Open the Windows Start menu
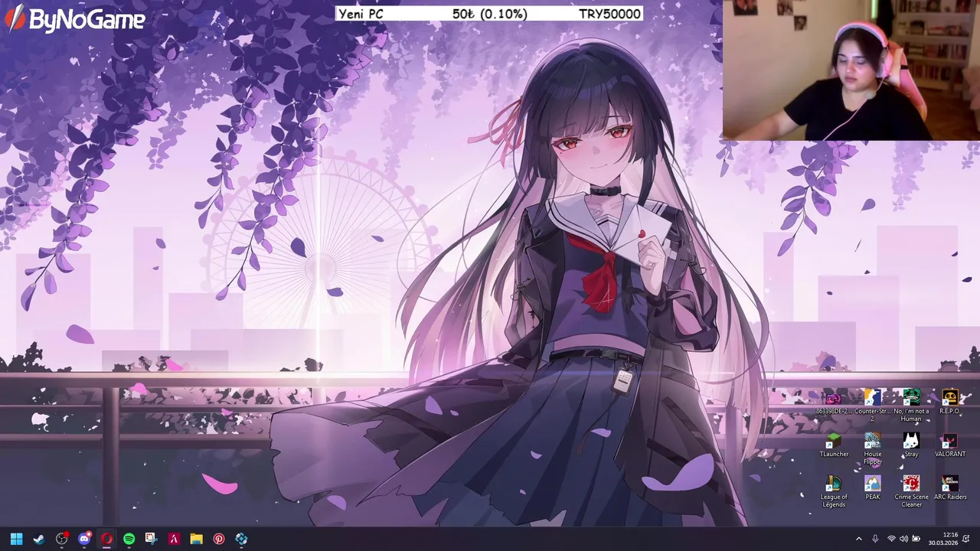Viewport: 980px width, 551px height. (x=16, y=539)
